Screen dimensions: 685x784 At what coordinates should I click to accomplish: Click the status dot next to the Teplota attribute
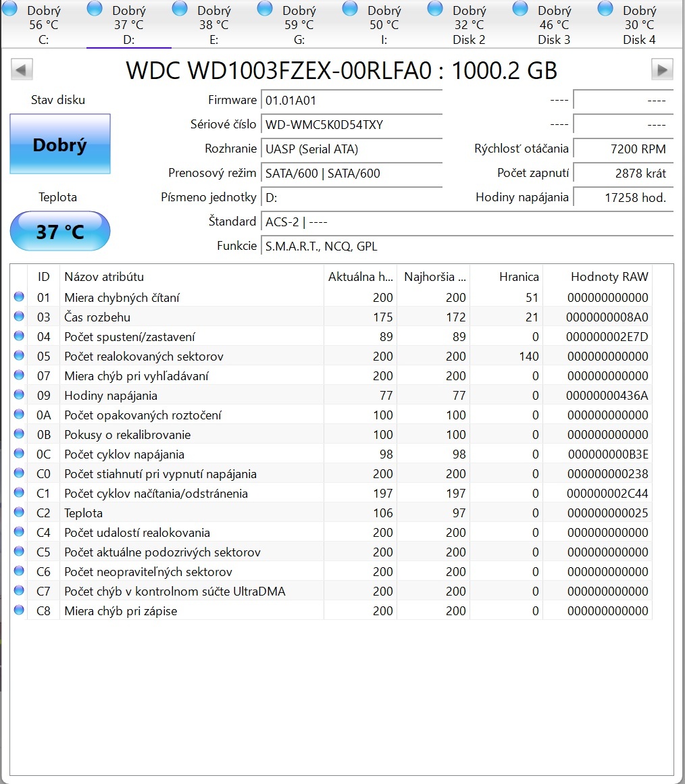pos(18,513)
